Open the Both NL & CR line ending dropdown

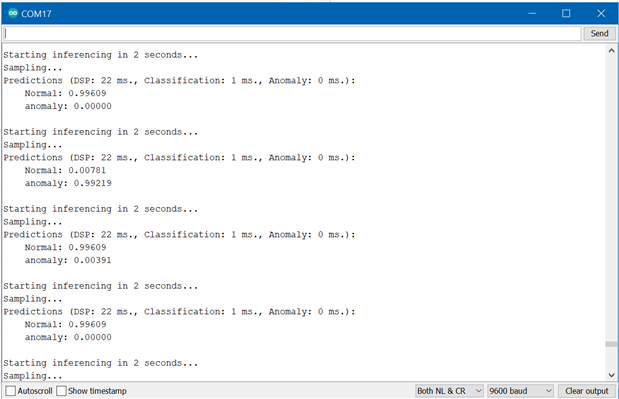[449, 391]
